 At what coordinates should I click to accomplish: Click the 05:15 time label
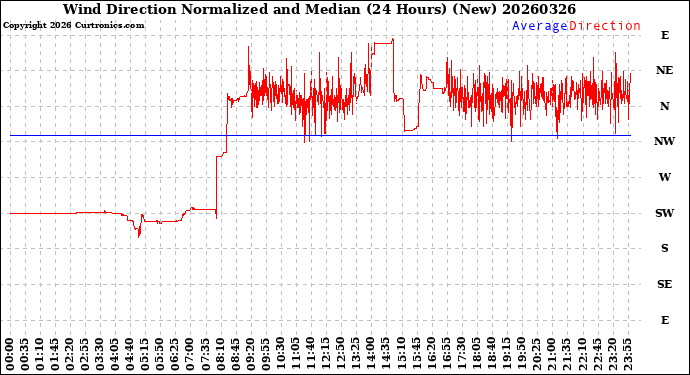[145, 355]
